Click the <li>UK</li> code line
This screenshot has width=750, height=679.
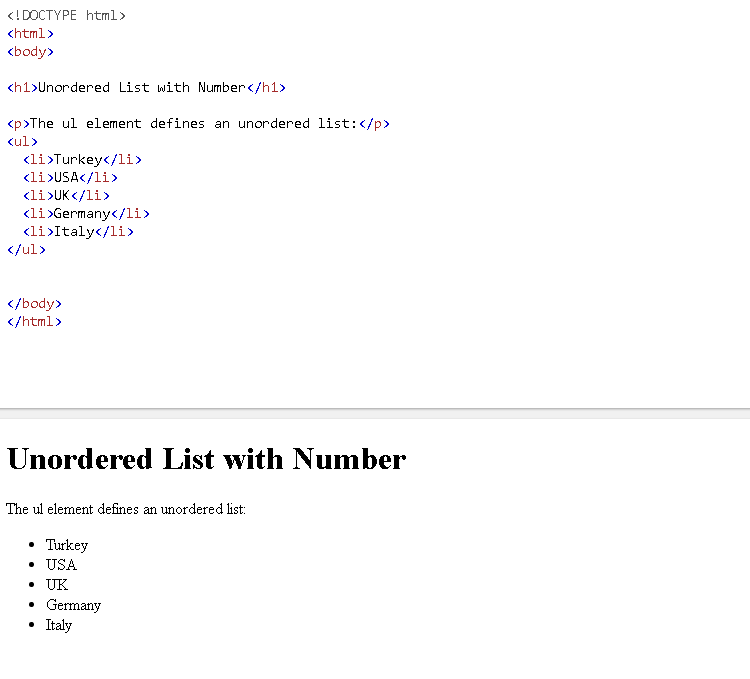(x=66, y=196)
